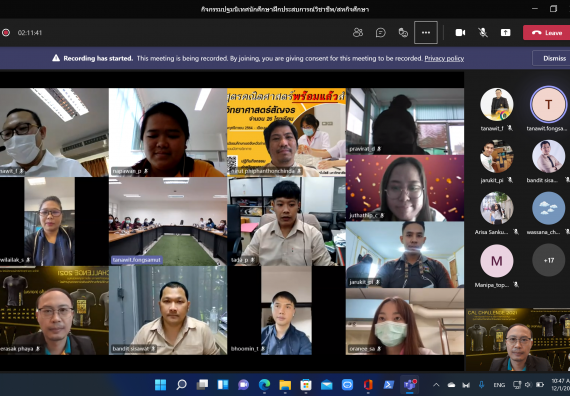Click the wassana_ch... cloud avatar
The width and height of the screenshot is (570, 396).
click(548, 208)
